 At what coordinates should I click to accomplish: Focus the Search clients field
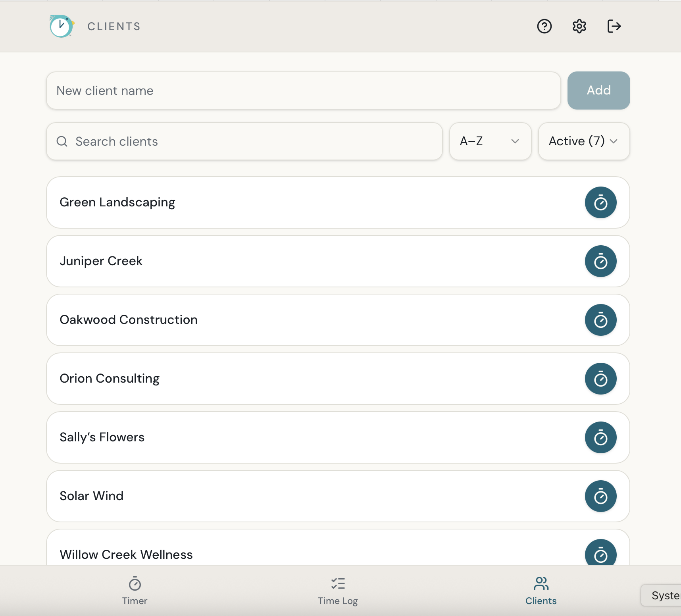point(244,141)
